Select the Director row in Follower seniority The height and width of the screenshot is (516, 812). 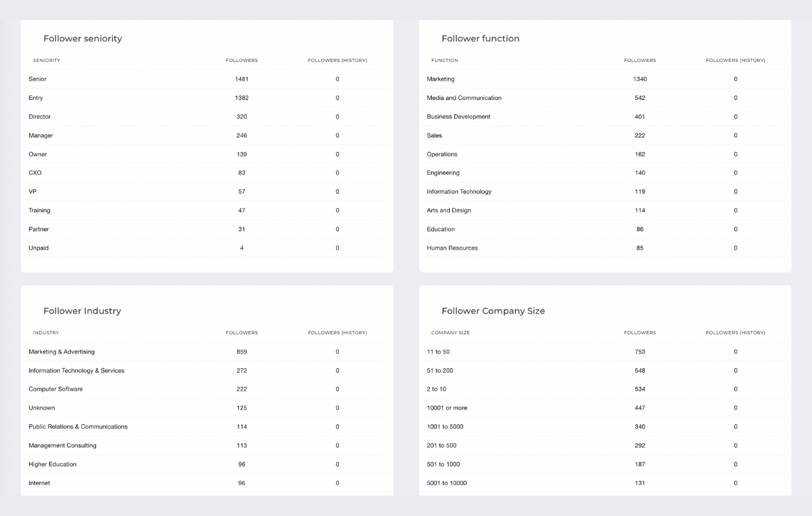point(206,117)
